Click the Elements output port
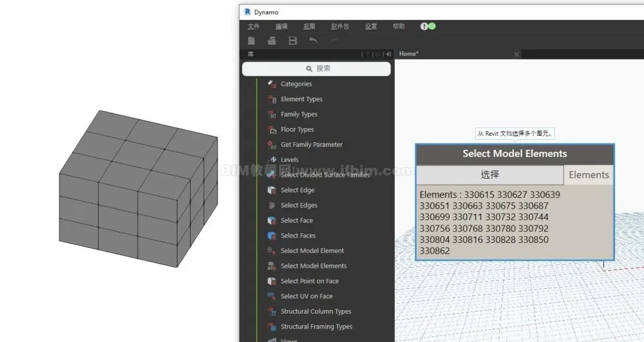644x342 pixels. [588, 175]
